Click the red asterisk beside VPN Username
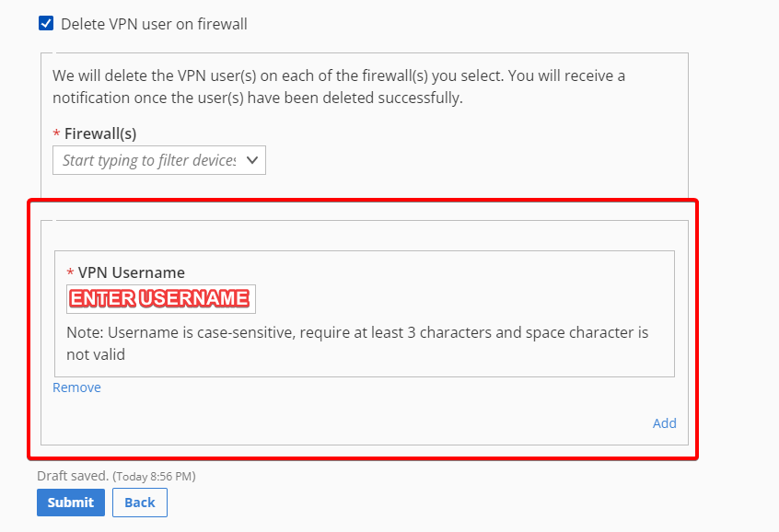This screenshot has height=532, width=779. click(70, 272)
